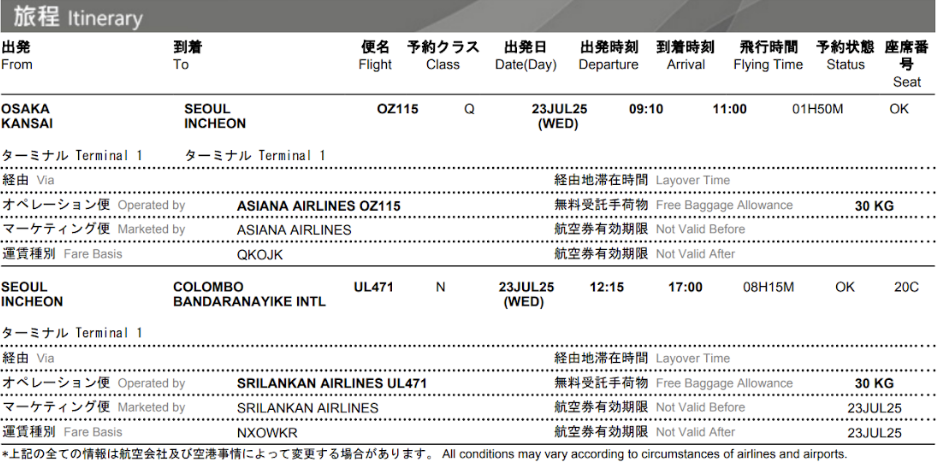Click 経由 Via label in UL471 segment

28,358
